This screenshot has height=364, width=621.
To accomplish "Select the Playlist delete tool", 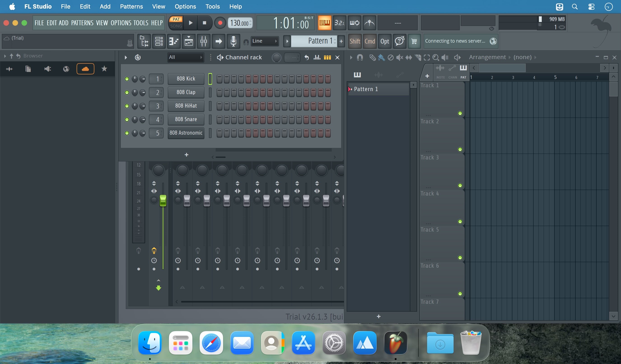I will tap(391, 57).
